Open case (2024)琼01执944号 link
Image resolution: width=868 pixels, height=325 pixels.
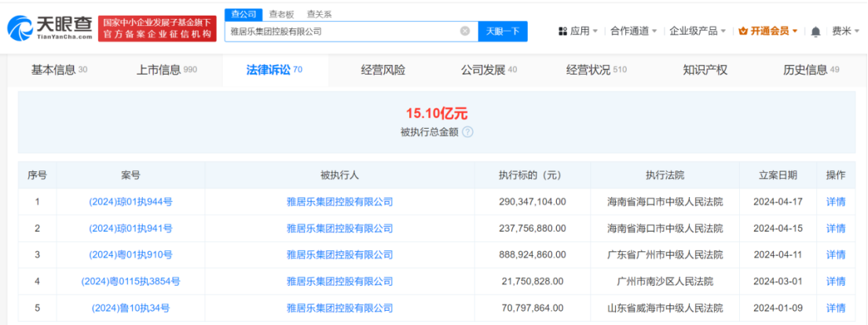click(x=130, y=202)
